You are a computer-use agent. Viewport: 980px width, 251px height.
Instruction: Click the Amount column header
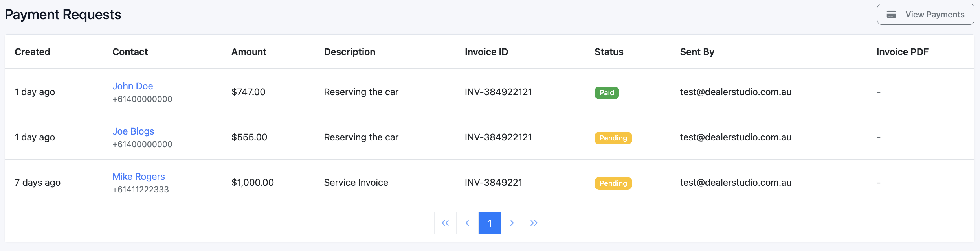[249, 52]
